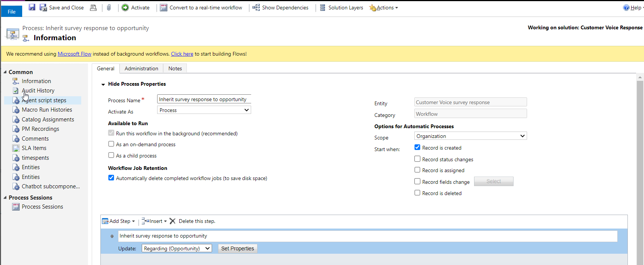Click the Help question mark icon
The image size is (644, 265).
626,8
